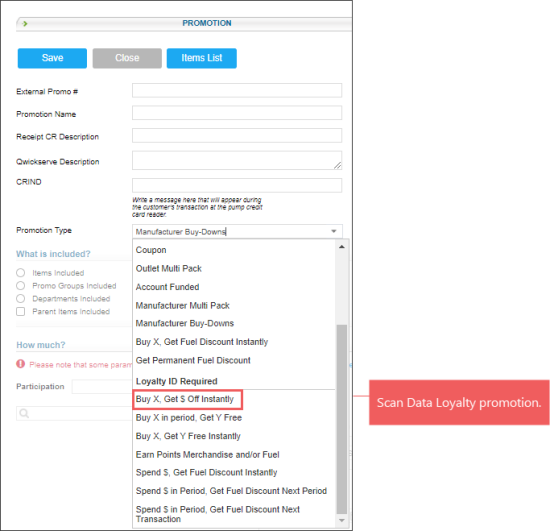Image resolution: width=550 pixels, height=531 pixels.
Task: Click the External Promo # input field
Action: pos(237,90)
